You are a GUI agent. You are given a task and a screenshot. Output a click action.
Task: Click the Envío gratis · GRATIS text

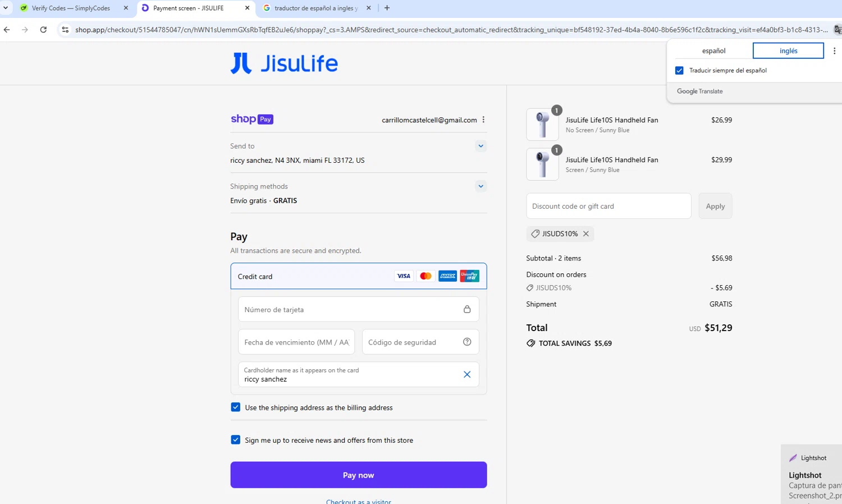(264, 200)
